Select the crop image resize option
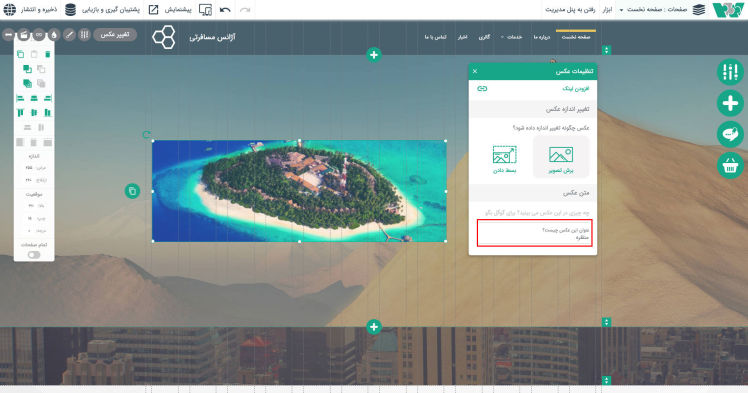This screenshot has height=393, width=748. (561, 157)
